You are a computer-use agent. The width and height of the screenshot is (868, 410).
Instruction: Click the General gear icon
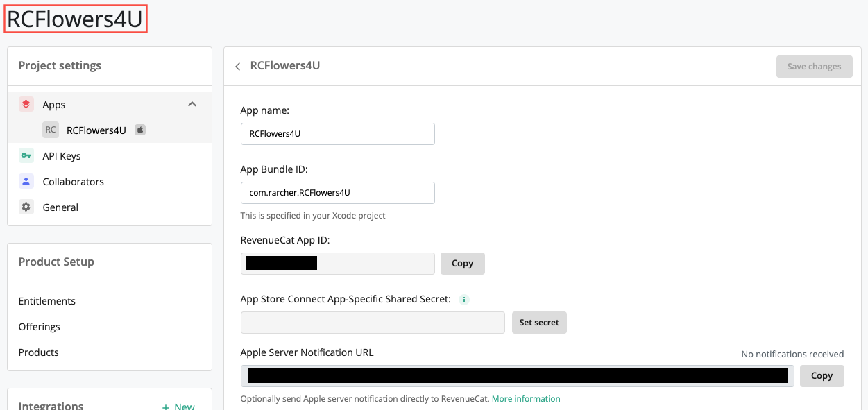[26, 207]
